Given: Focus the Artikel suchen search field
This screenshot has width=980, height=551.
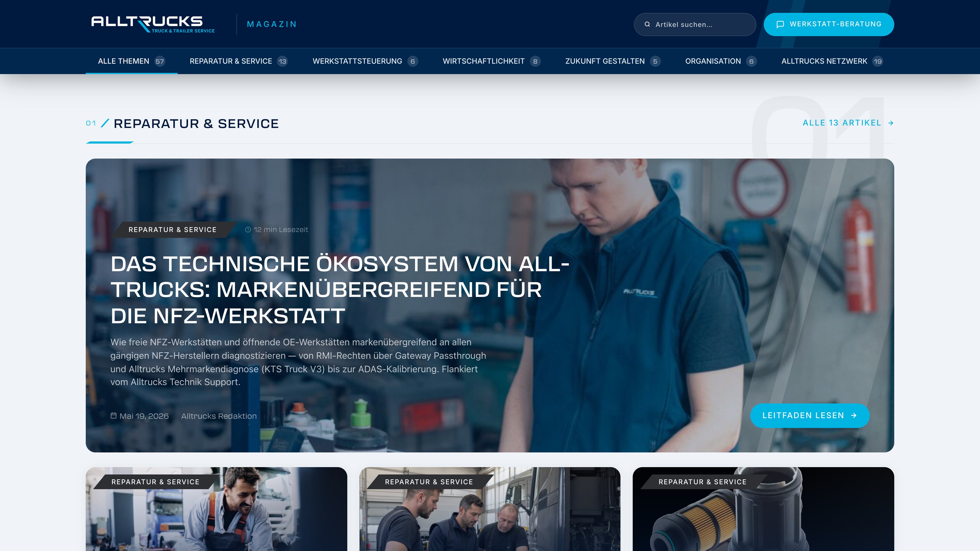Looking at the screenshot, I should point(695,24).
